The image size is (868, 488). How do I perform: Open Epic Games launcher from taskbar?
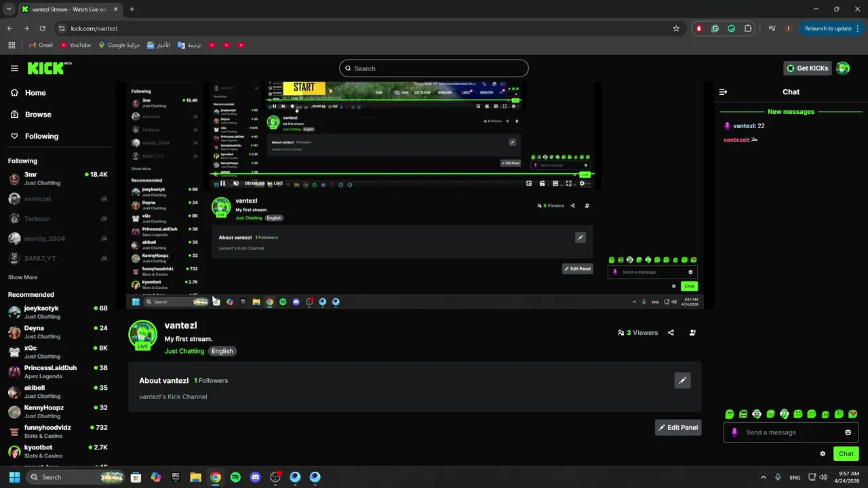coord(176,477)
